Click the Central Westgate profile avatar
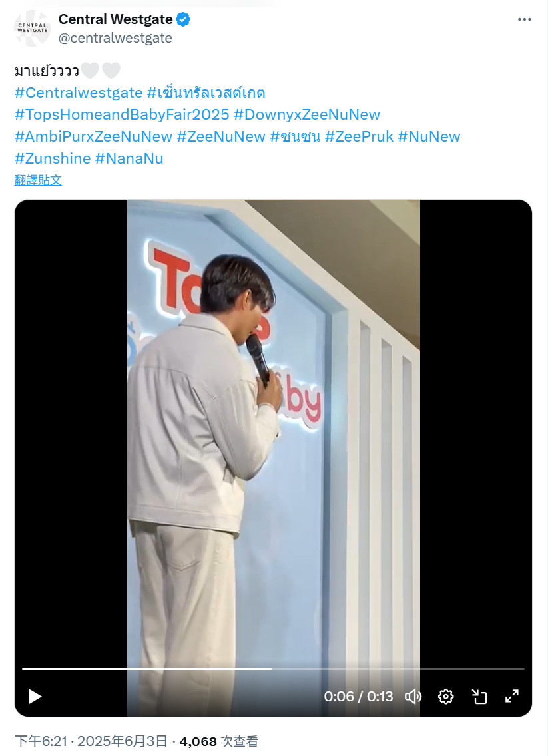 click(x=33, y=28)
